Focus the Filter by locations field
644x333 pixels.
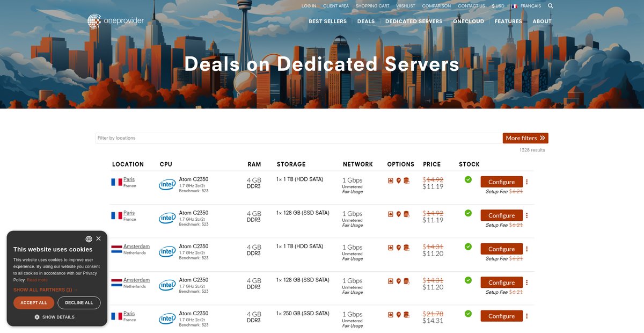[299, 138]
